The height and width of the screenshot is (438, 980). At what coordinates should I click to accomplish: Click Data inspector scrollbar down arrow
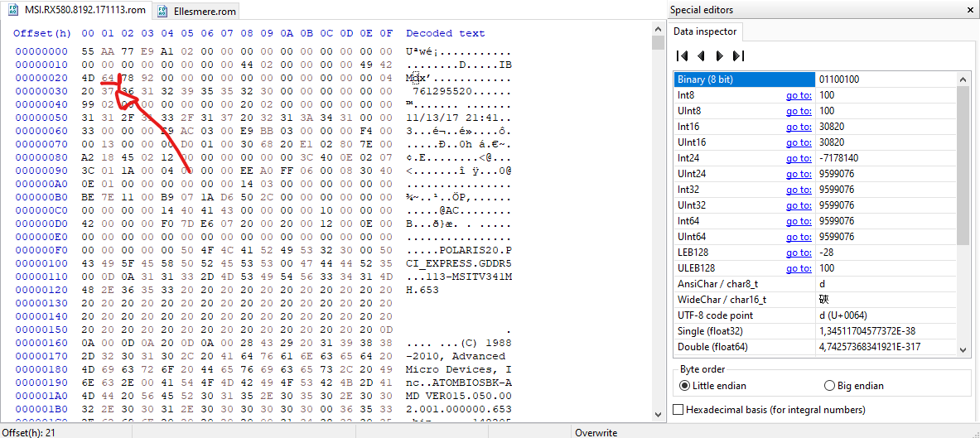click(x=963, y=349)
